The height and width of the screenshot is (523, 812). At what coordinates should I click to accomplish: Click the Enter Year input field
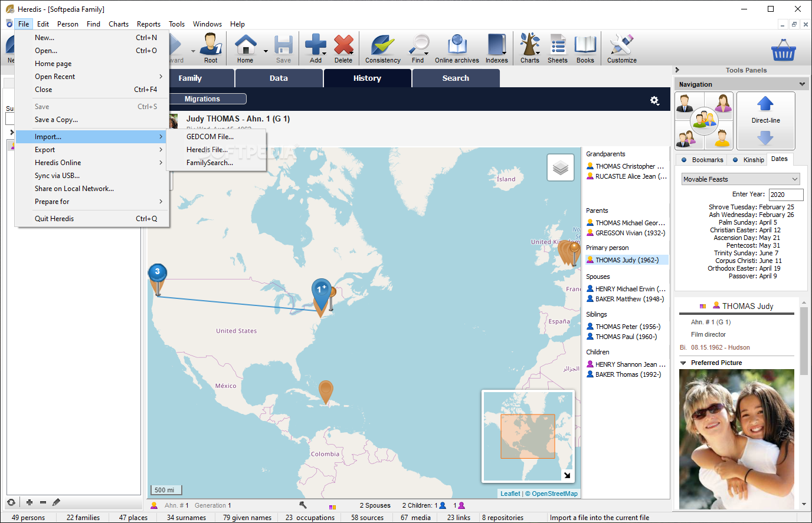(x=786, y=195)
